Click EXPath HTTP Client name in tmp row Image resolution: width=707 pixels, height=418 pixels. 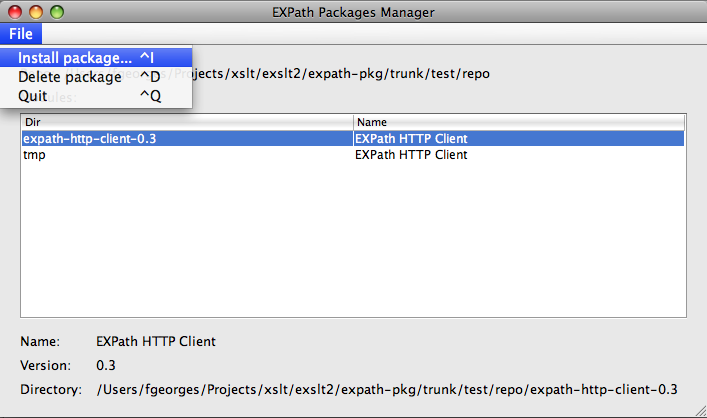411,155
